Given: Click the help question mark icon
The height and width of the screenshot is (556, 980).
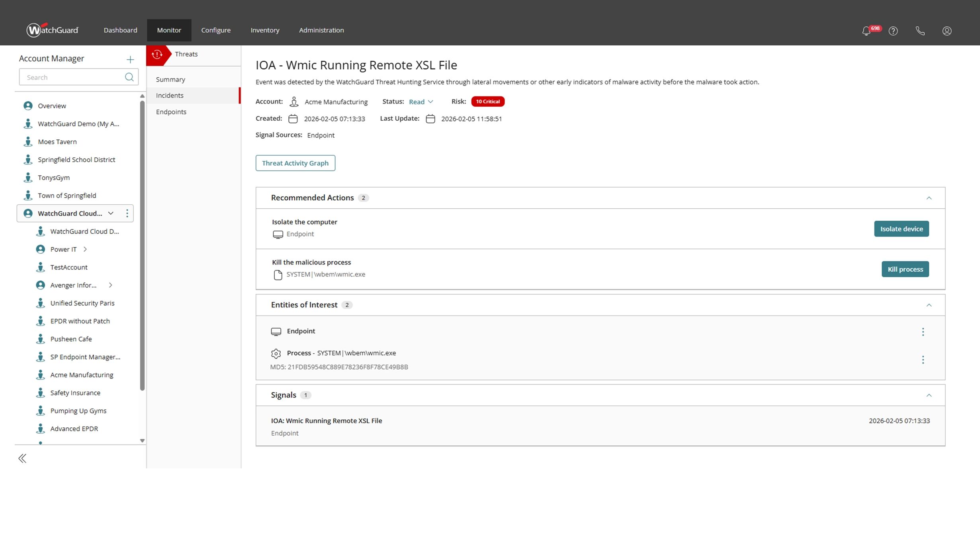Looking at the screenshot, I should click(x=893, y=31).
